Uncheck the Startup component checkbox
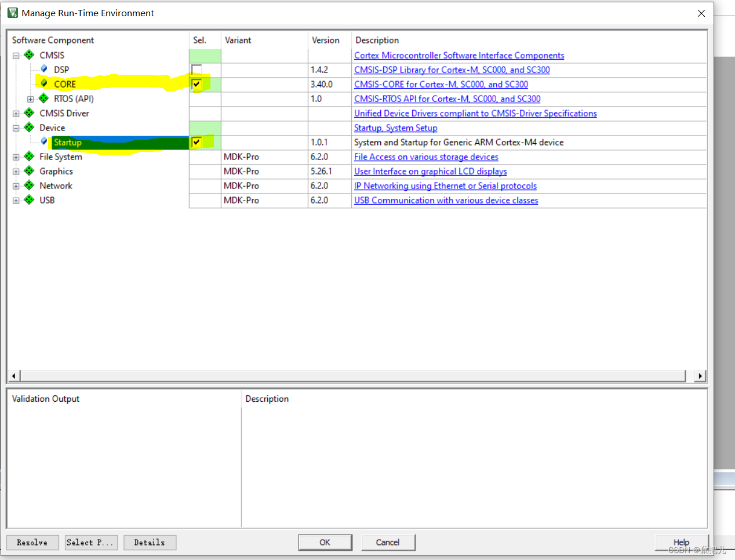735x560 pixels. click(x=197, y=142)
